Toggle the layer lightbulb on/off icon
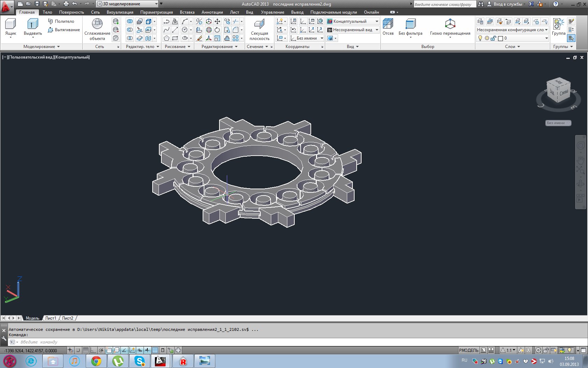 click(x=480, y=38)
